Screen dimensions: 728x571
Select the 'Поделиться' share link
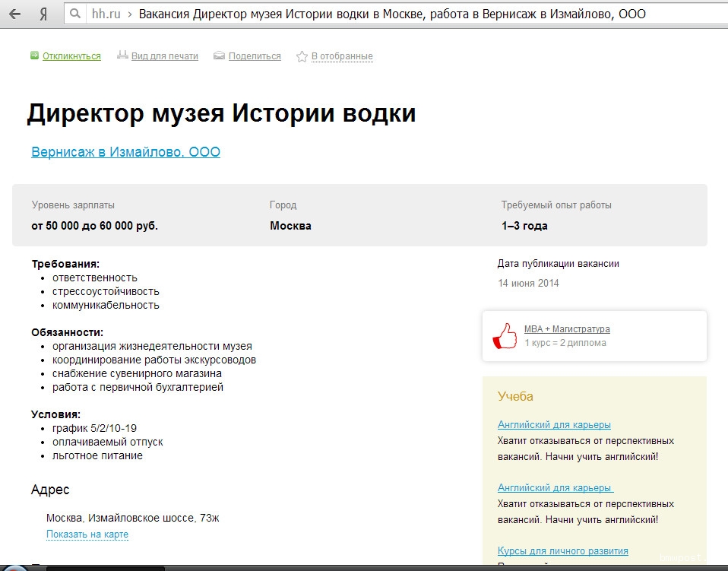click(255, 56)
